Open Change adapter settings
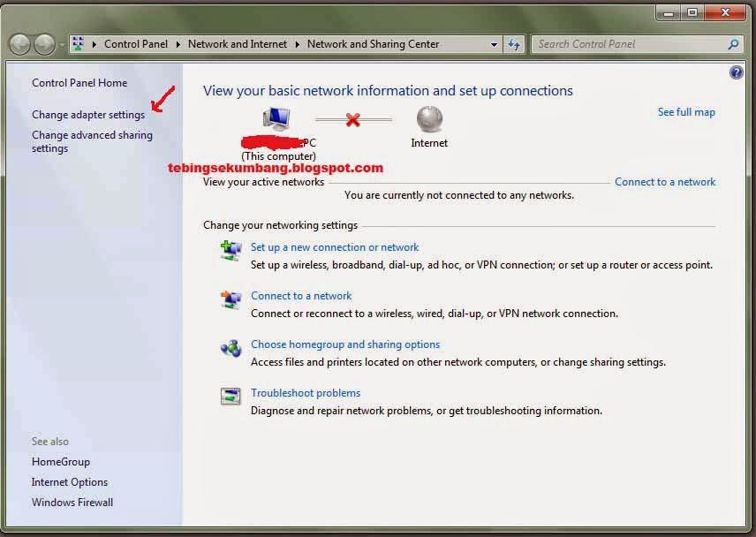Image resolution: width=756 pixels, height=537 pixels. click(87, 114)
